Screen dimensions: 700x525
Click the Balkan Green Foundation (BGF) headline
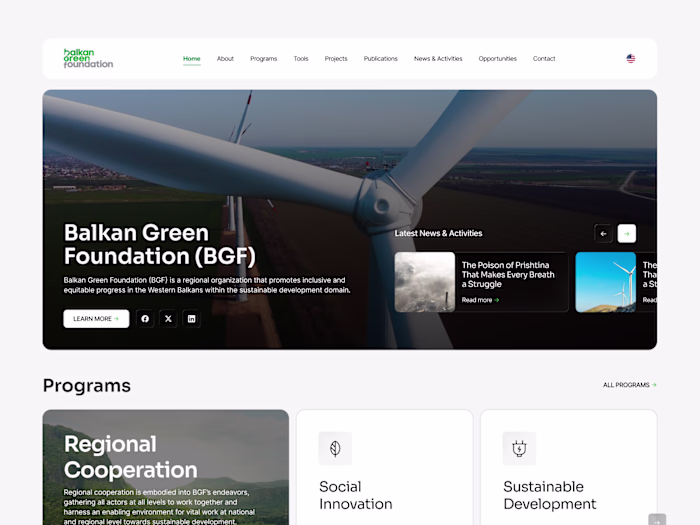[159, 245]
